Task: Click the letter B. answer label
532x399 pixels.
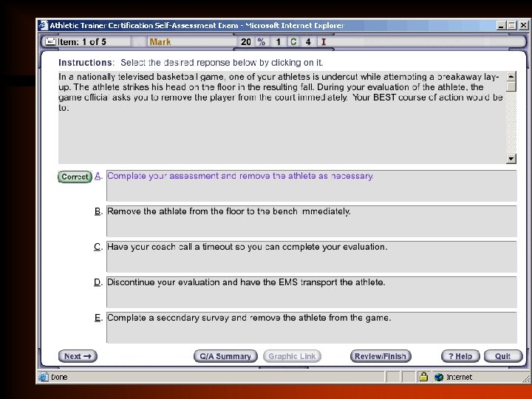Action: 98,211
